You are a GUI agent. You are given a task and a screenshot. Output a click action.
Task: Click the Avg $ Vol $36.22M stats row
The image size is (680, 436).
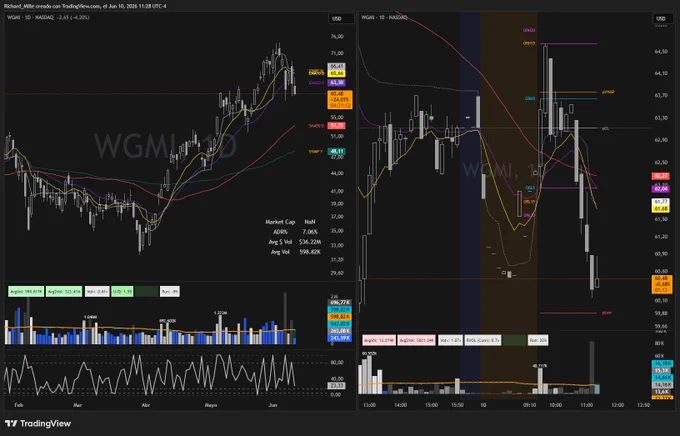293,242
